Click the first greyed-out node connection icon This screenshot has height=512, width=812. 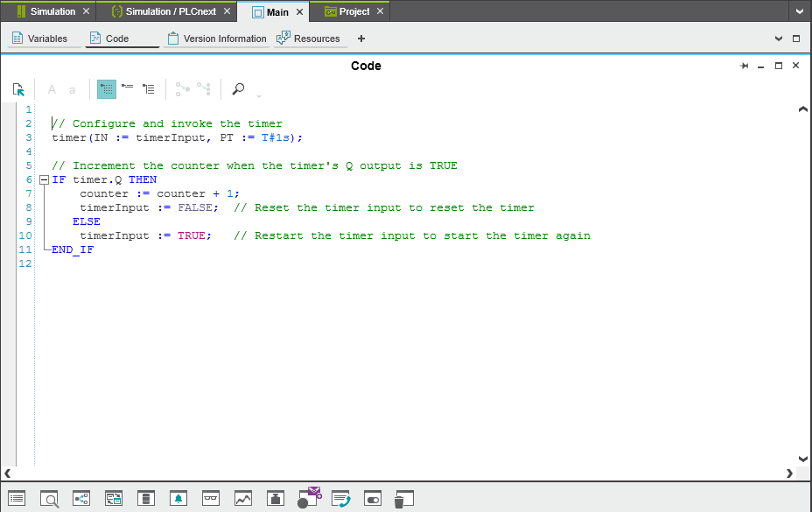182,89
